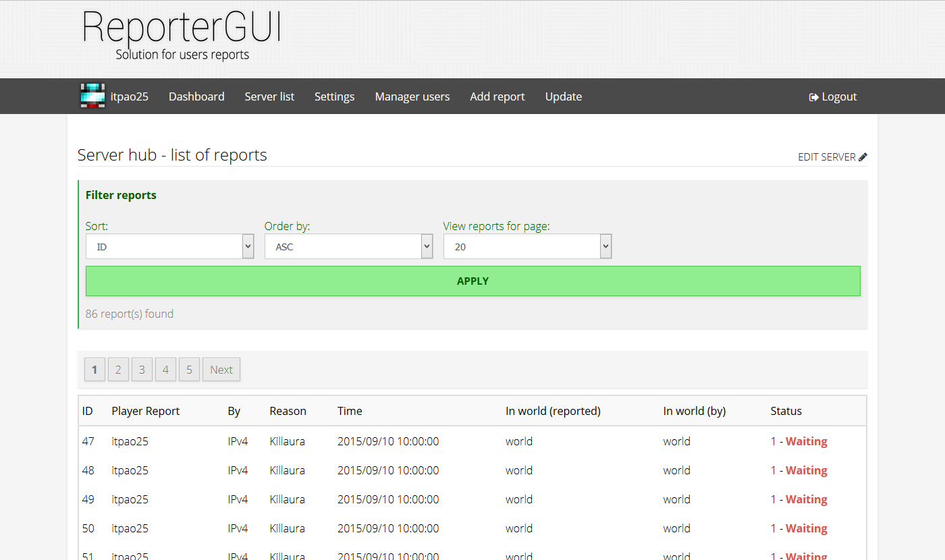
Task: Open the Dashboard menu item
Action: point(196,96)
